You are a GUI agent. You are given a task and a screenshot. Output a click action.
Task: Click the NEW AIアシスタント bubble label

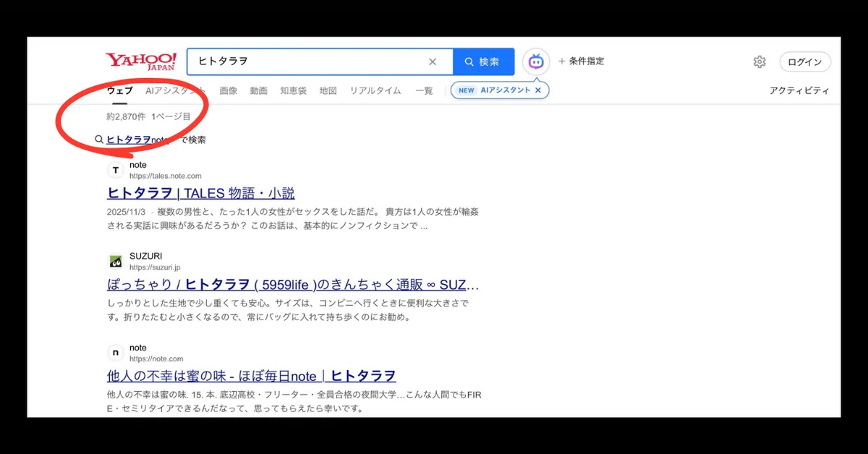pyautogui.click(x=494, y=90)
